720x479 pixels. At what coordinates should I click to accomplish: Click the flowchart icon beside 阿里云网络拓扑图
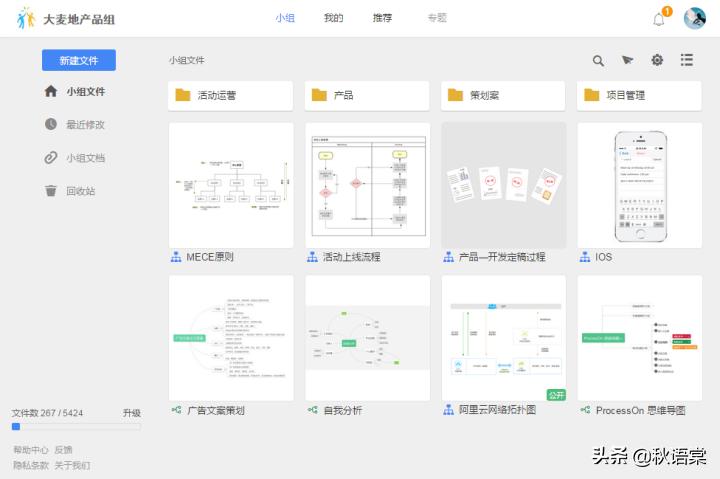449,410
